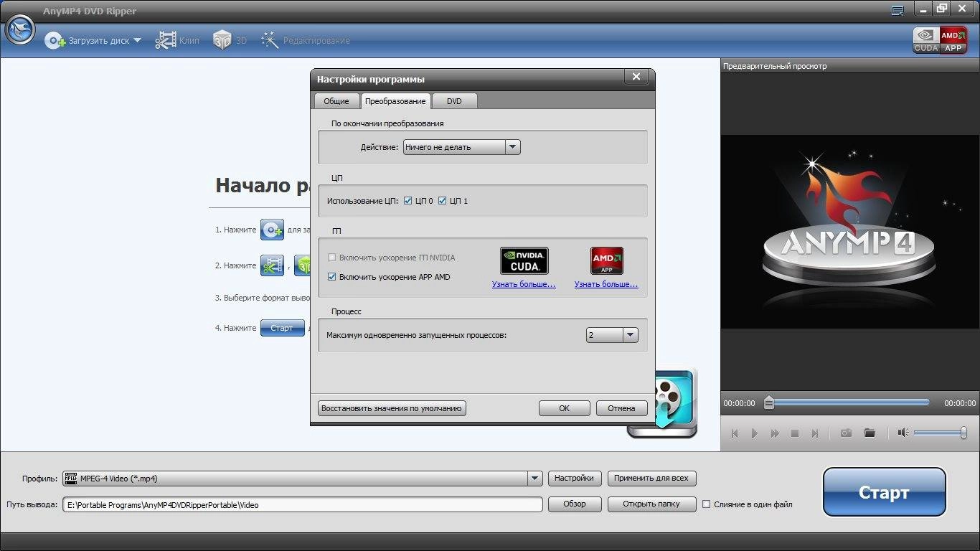Screen dimensions: 980x551
Task: Expand the Загрузить диск dropdown arrow
Action: [138, 41]
